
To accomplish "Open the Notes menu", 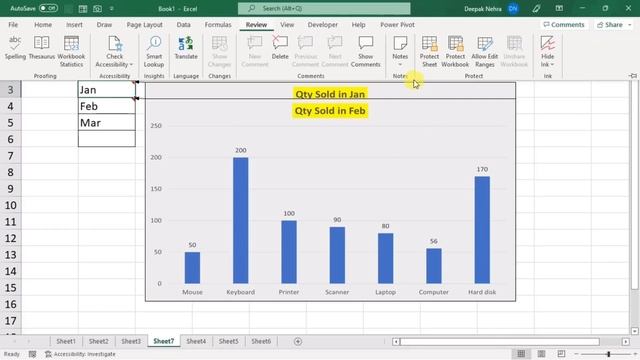I will pyautogui.click(x=400, y=51).
